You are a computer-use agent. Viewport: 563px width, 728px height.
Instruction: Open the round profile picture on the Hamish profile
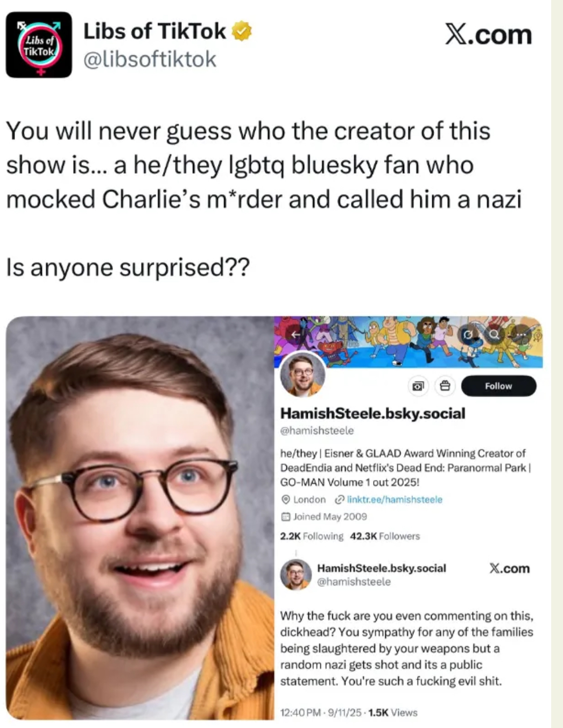303,374
